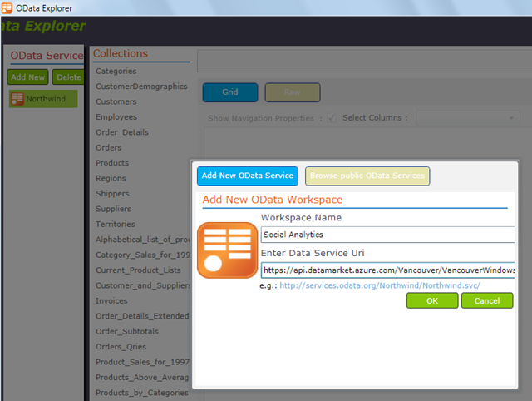532x401 pixels.
Task: Select the Orders collection
Action: coord(109,147)
